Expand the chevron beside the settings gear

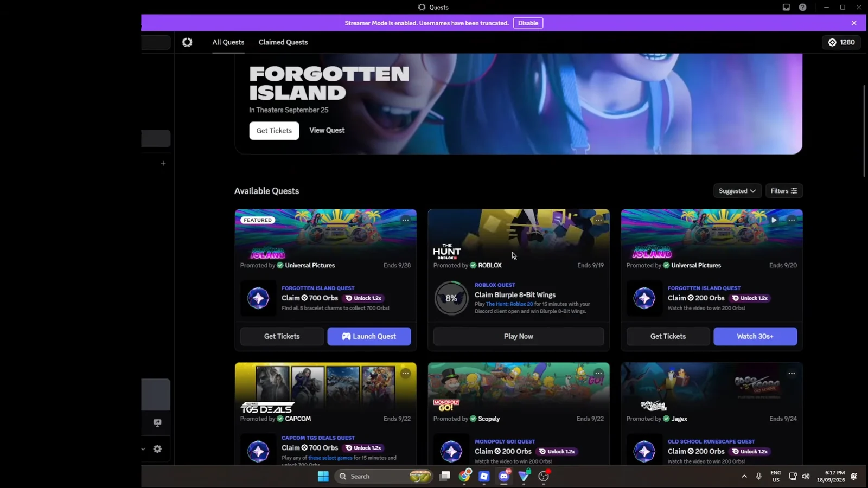tap(143, 449)
